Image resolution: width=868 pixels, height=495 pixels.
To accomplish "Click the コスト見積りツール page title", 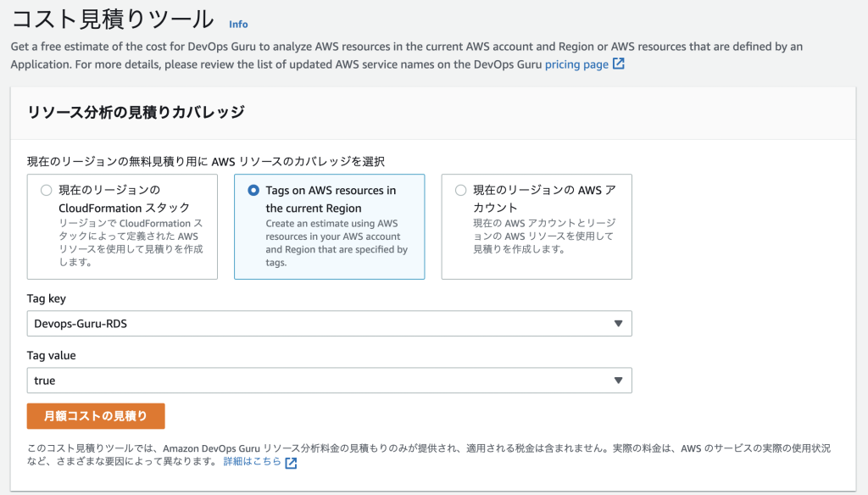I will click(x=113, y=19).
